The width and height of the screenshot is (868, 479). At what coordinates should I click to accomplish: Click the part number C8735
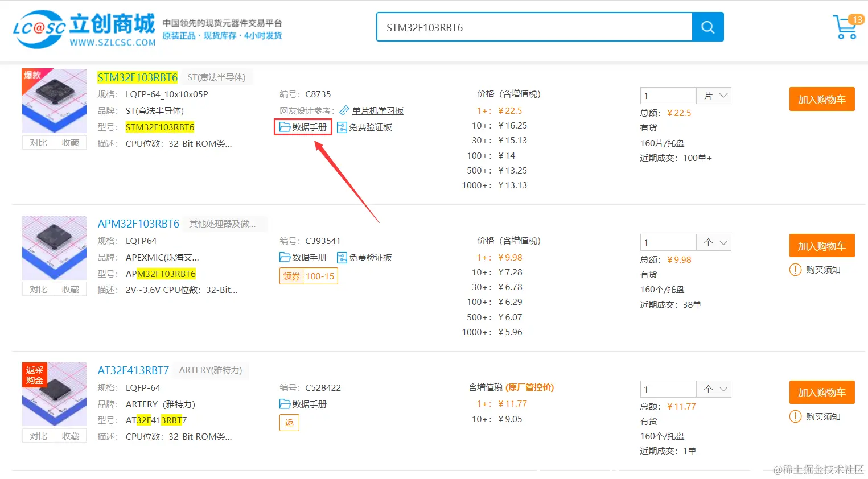click(x=318, y=94)
